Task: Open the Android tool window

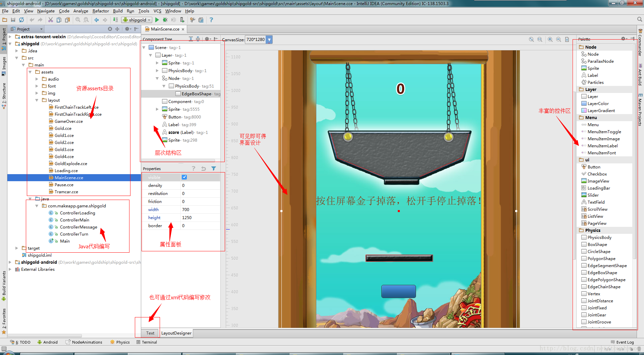Action: [x=48, y=342]
